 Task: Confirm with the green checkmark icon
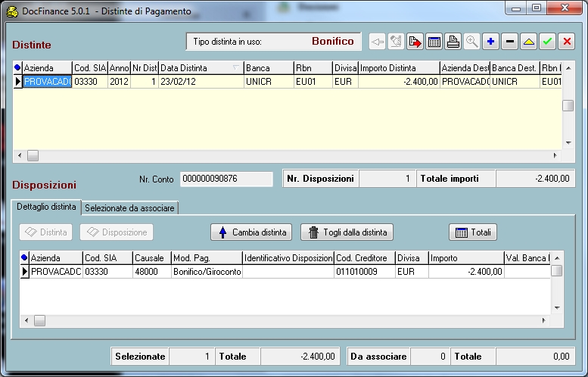[547, 42]
